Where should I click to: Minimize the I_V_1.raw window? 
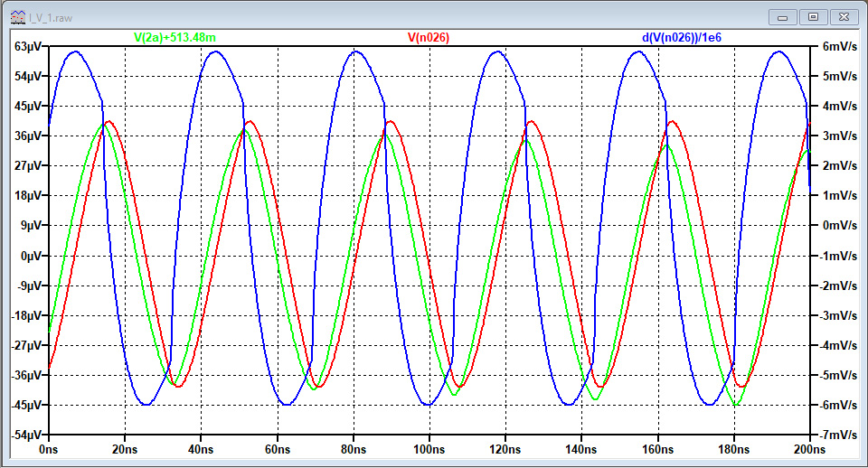tap(783, 17)
